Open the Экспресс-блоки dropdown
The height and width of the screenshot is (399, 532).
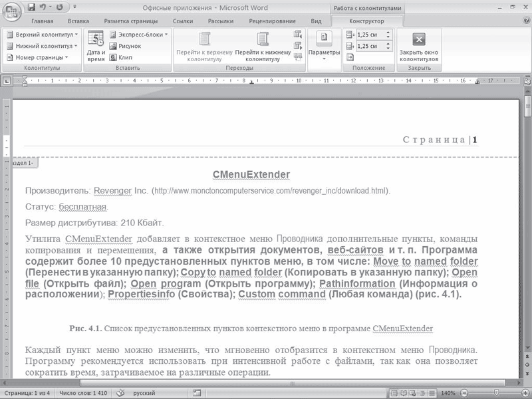138,33
